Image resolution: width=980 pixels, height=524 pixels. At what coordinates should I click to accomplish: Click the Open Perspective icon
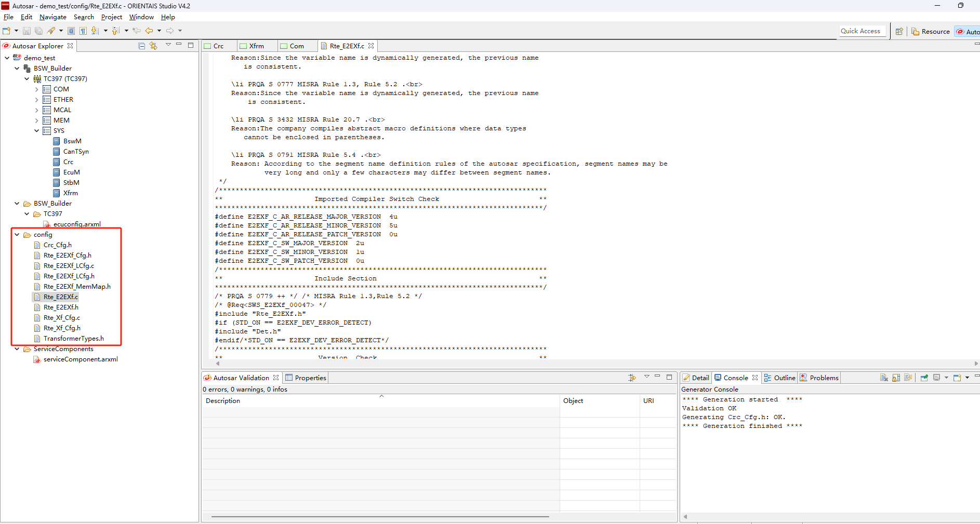[899, 32]
